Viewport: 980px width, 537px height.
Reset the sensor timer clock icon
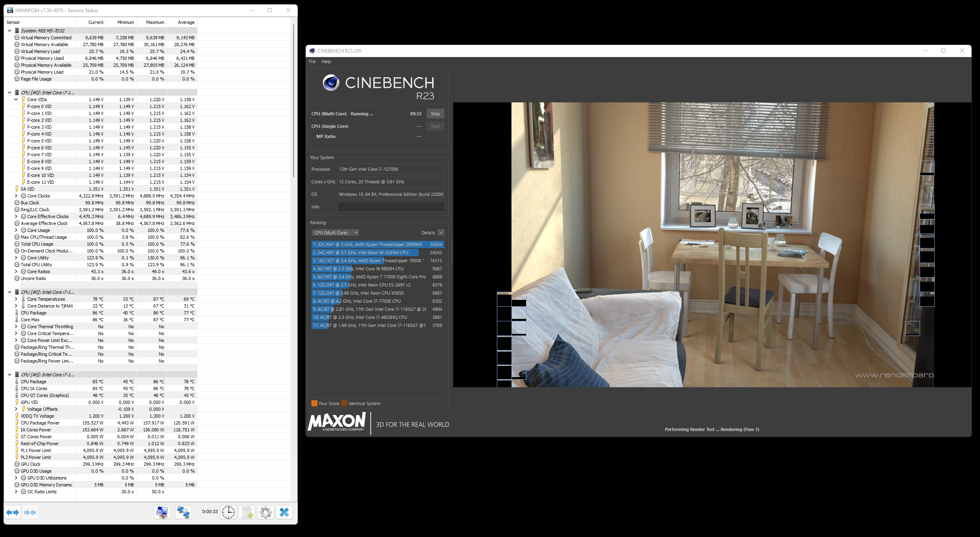(228, 512)
